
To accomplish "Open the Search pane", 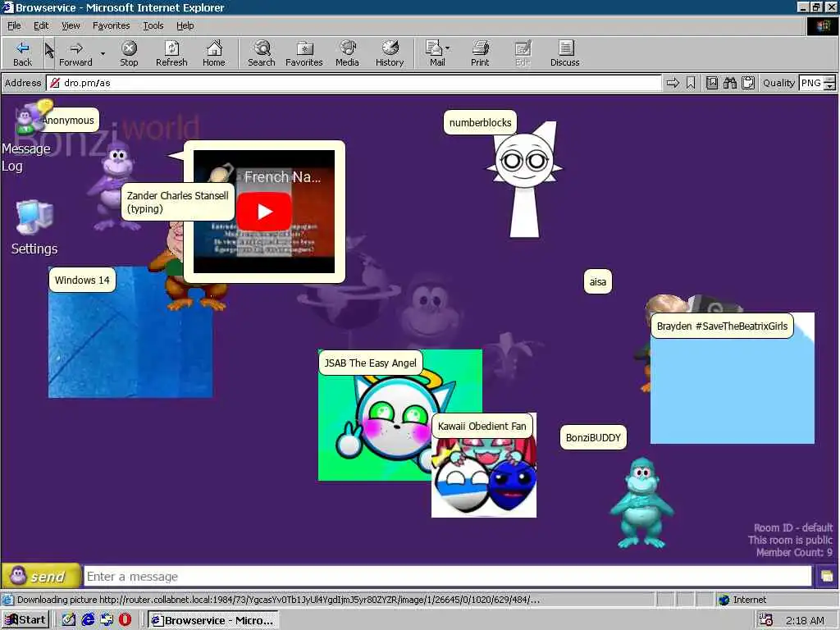I will click(x=262, y=53).
